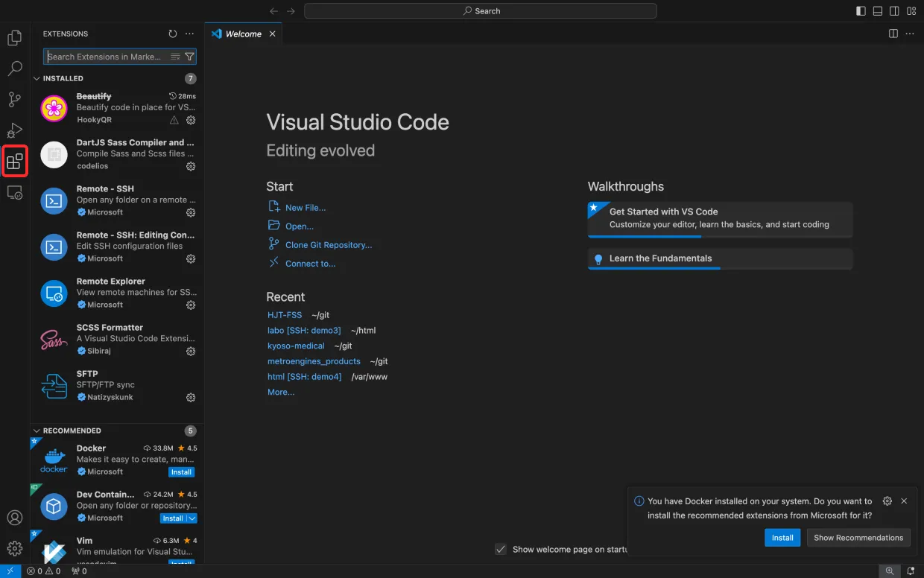Click the Connect to... link
Viewport: 924px width, 578px height.
[x=311, y=264]
